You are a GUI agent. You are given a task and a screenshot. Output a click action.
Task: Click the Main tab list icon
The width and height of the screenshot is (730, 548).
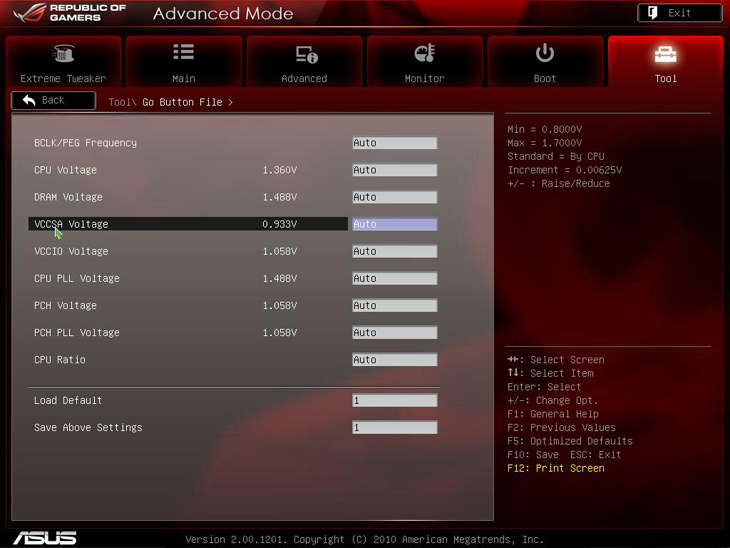(x=183, y=53)
